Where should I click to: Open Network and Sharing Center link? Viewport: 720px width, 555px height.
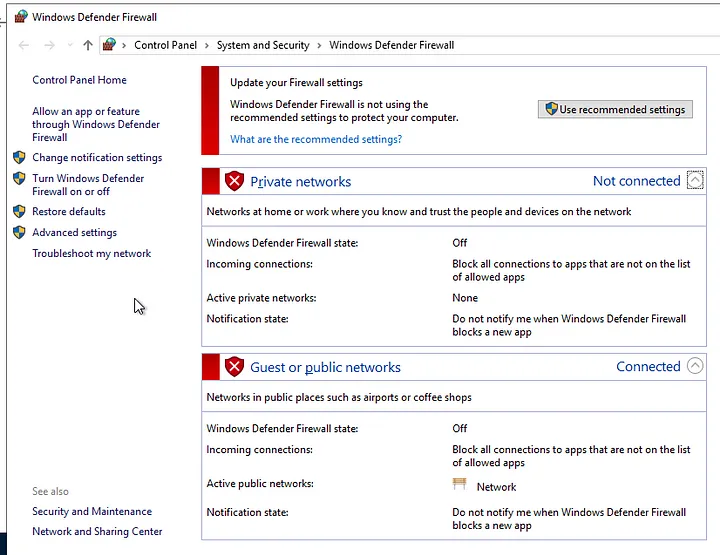(97, 531)
